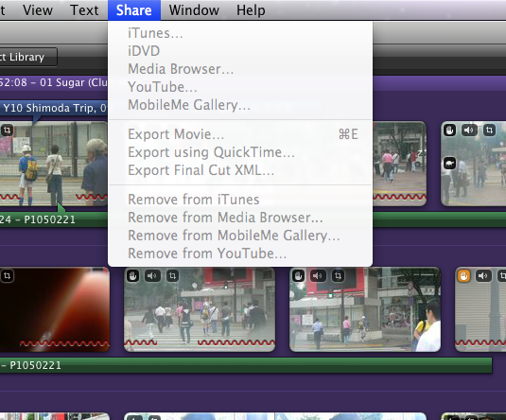Click the turtle slow-motion speed icon
The height and width of the screenshot is (420, 506).
[x=449, y=164]
